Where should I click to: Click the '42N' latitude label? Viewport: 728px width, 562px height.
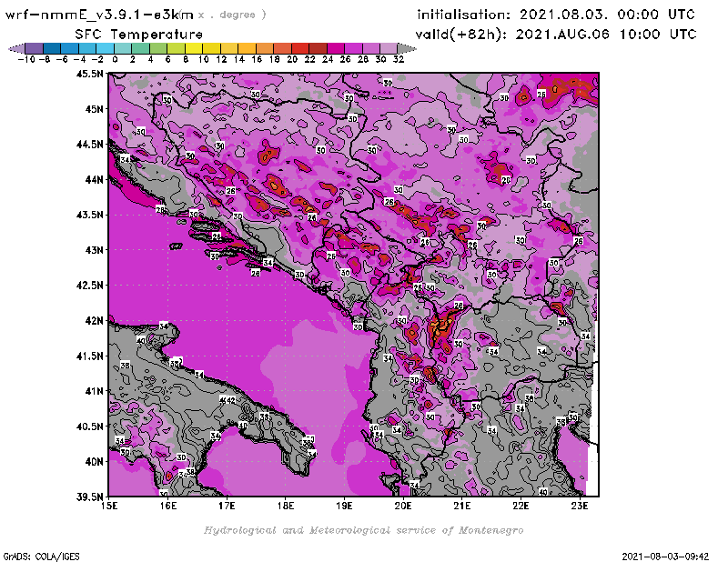click(94, 321)
